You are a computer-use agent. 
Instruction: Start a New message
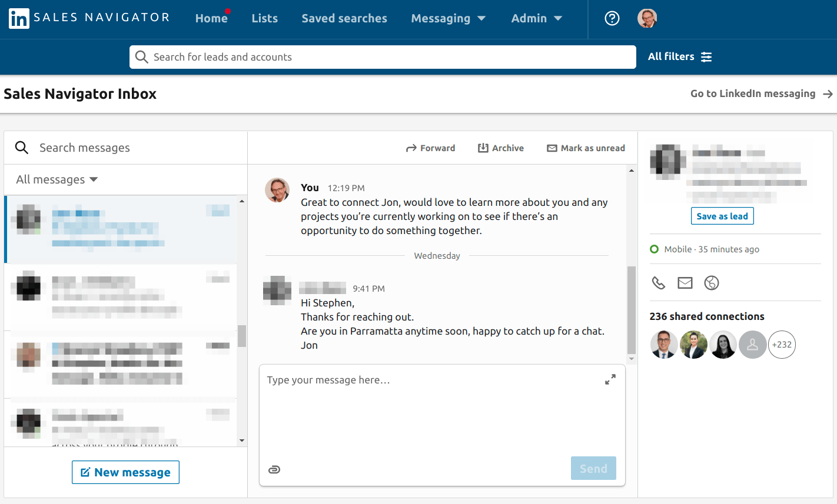[x=125, y=472]
